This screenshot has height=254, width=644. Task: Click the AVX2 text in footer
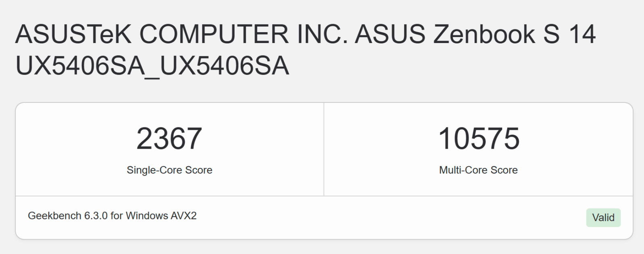tap(184, 216)
